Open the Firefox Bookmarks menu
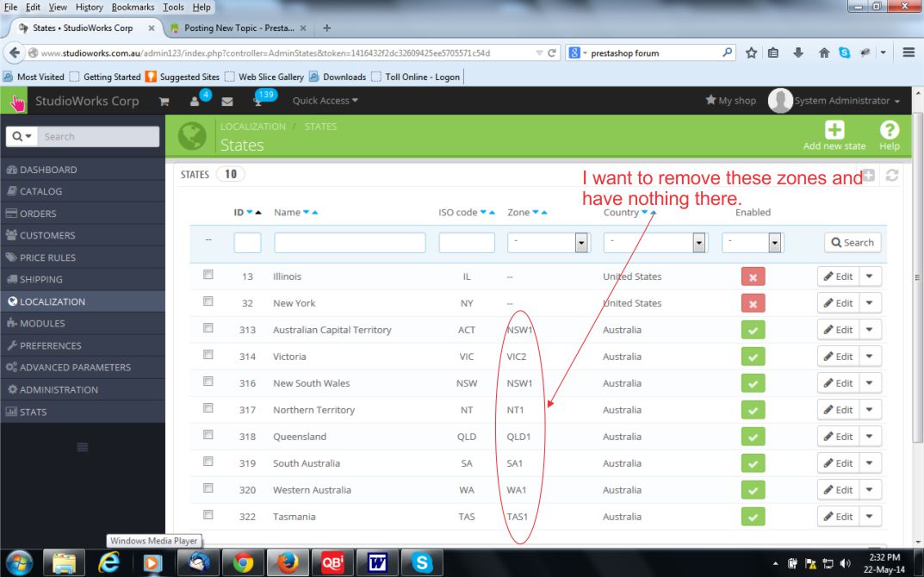The image size is (924, 577). tap(133, 7)
